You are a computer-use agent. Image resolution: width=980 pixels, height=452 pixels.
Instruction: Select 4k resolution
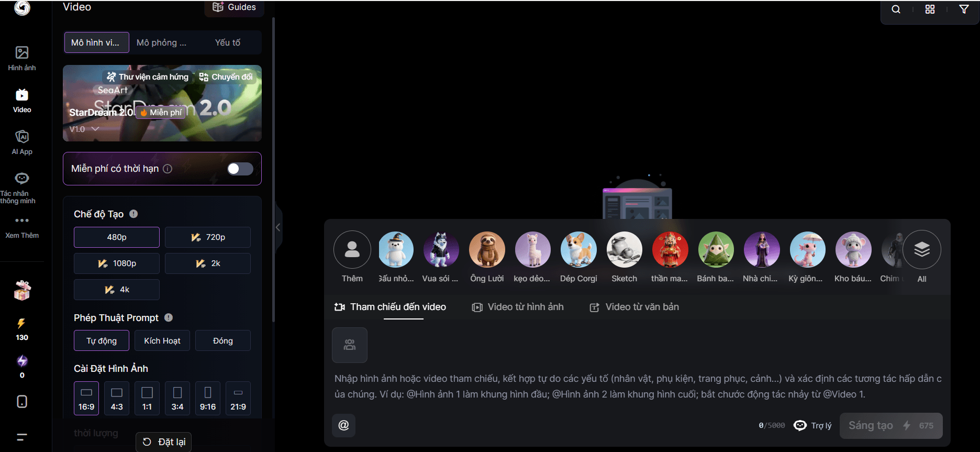pos(117,290)
